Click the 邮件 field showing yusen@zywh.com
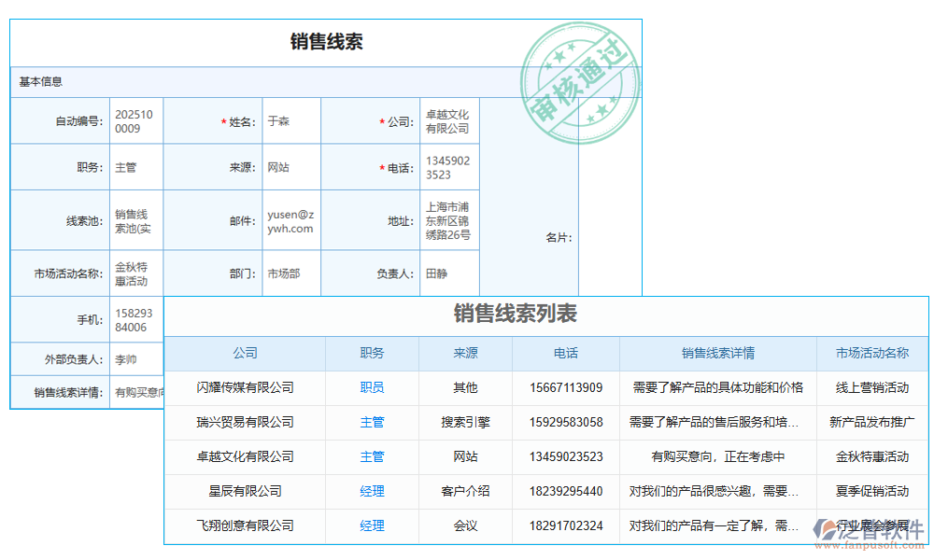 (x=290, y=220)
